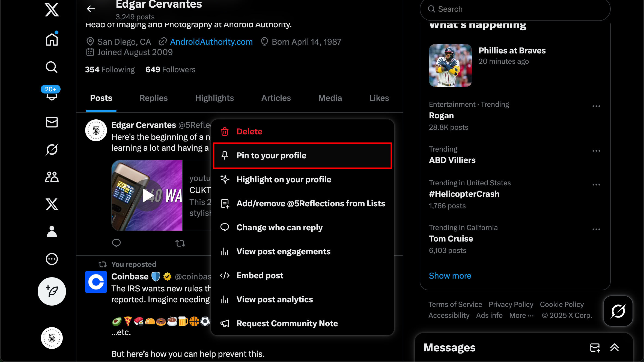
Task: Start a new message in Messages drawer
Action: pyautogui.click(x=595, y=348)
